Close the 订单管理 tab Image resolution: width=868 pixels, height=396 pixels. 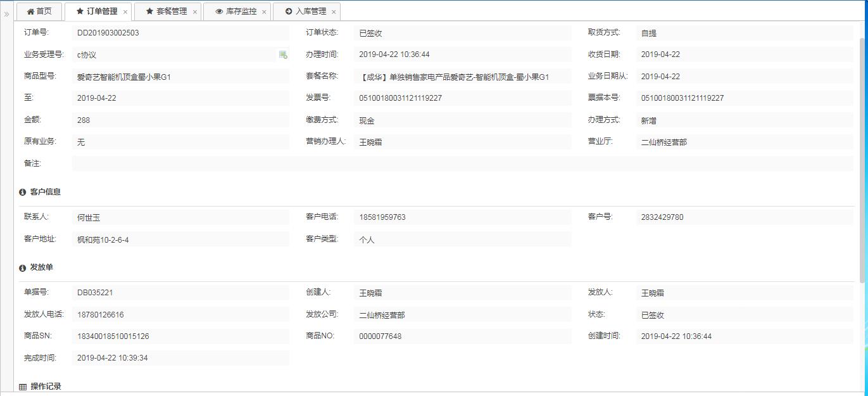click(x=125, y=12)
